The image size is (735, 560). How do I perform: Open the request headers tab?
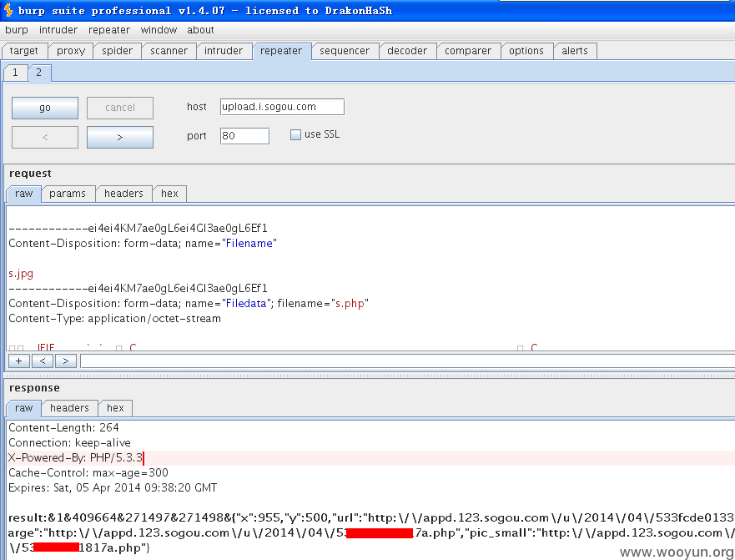(x=123, y=194)
